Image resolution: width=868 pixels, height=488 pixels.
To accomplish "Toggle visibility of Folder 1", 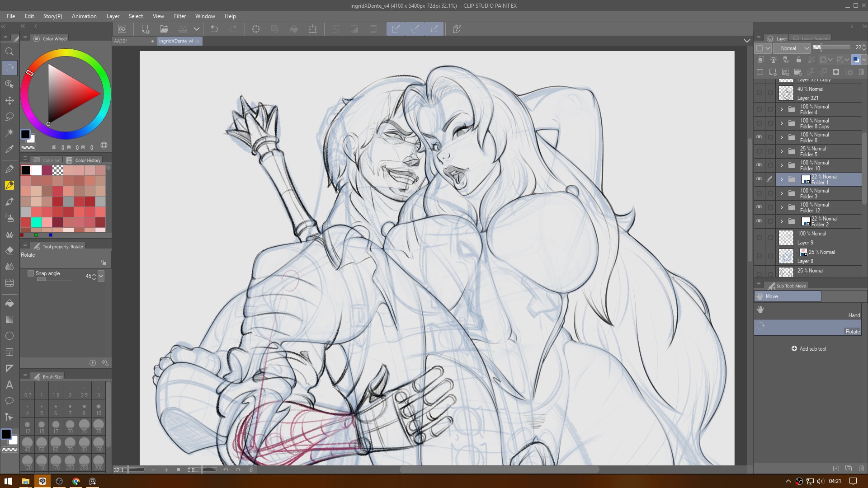I will click(x=759, y=179).
